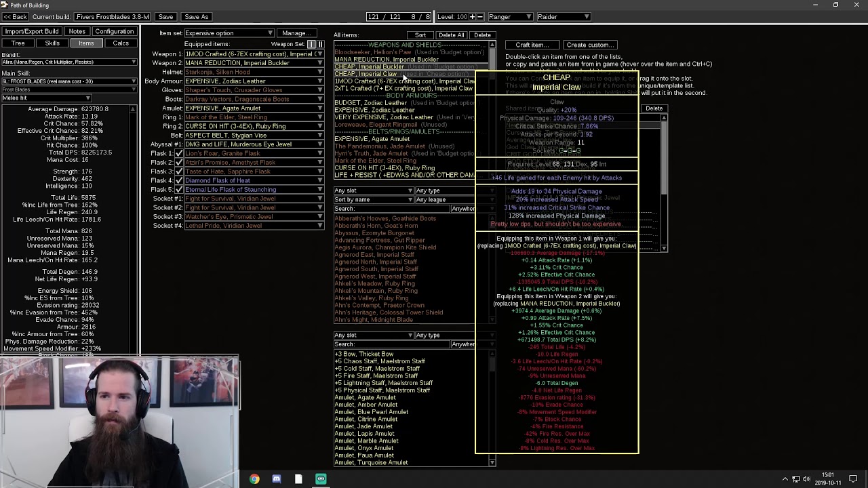Select the Items tab
This screenshot has height=488, width=868.
pyautogui.click(x=86, y=43)
